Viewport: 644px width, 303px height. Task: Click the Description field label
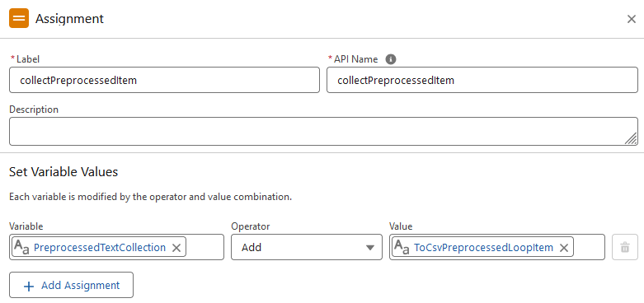34,110
